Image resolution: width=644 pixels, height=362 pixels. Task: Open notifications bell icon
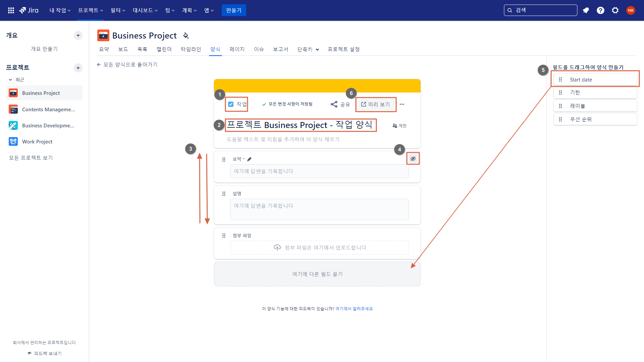(x=586, y=10)
